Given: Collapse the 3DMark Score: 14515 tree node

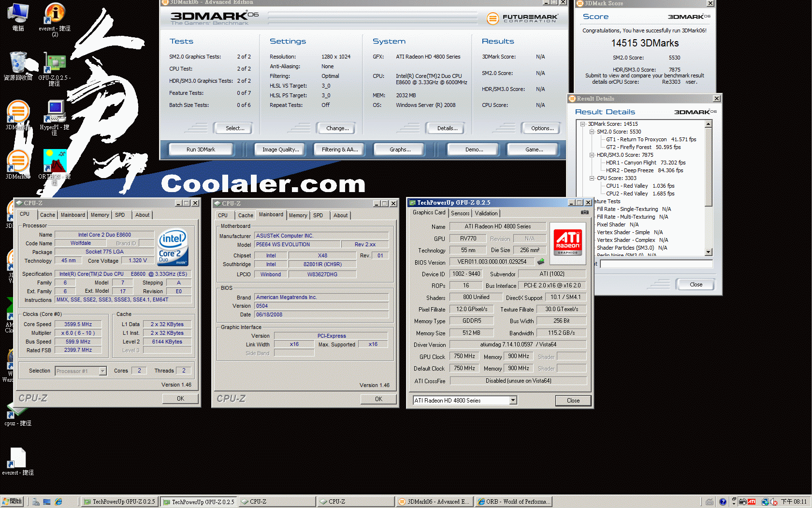Looking at the screenshot, I should 583,124.
